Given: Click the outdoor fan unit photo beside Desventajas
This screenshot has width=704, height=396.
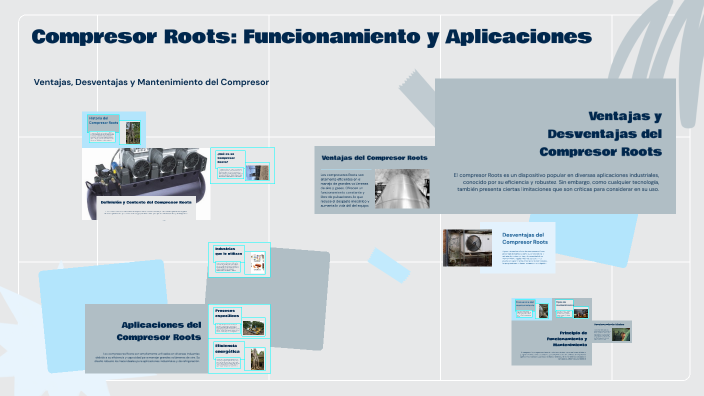Looking at the screenshot, I should coord(467,248).
